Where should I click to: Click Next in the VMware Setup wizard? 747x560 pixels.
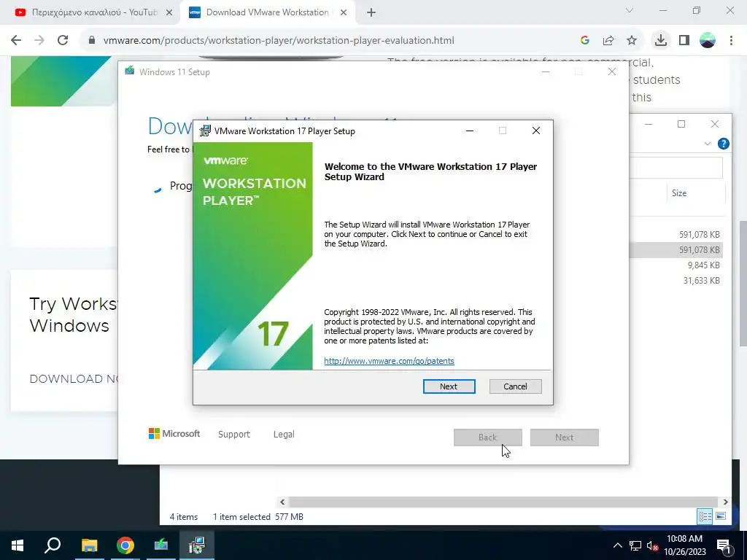(449, 386)
